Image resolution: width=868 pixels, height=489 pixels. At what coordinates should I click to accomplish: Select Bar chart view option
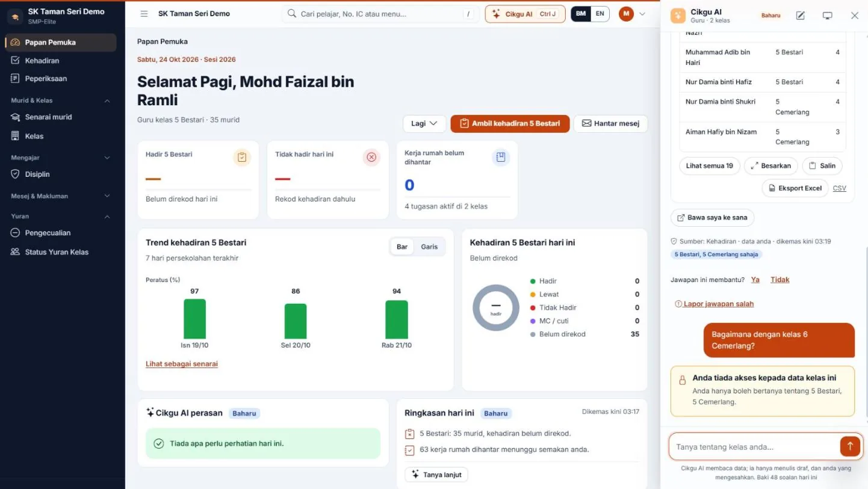pos(402,247)
